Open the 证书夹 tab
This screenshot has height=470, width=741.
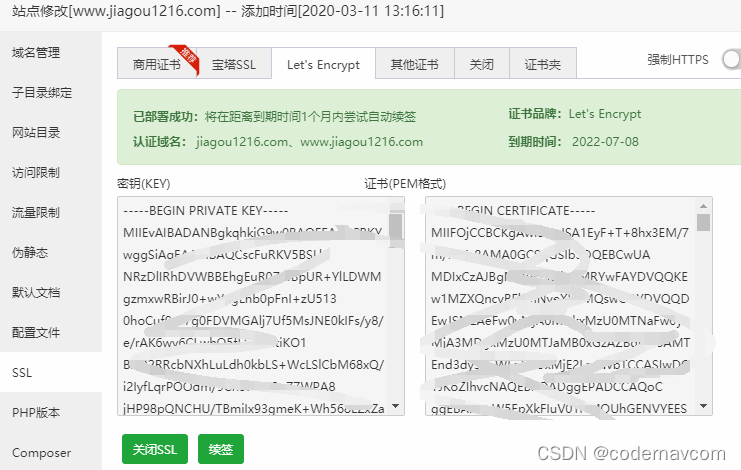click(543, 64)
